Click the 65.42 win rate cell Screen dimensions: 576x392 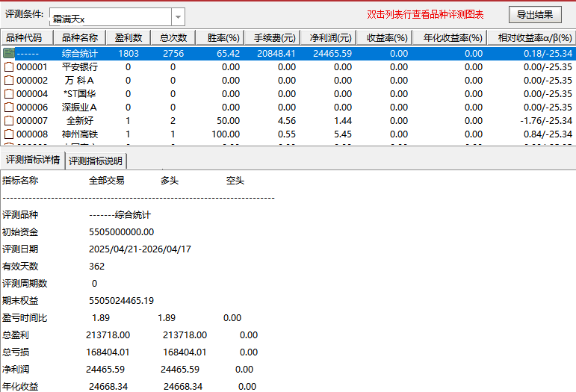[x=228, y=54]
